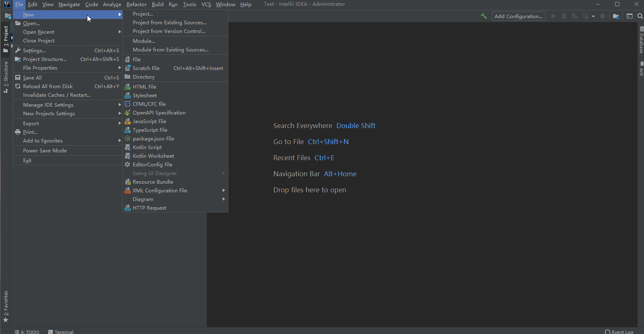Open the Database tool window

[x=641, y=40]
